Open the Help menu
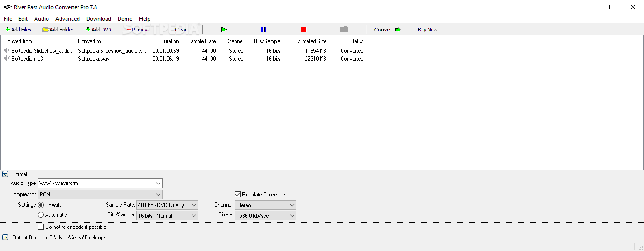Image resolution: width=644 pixels, height=251 pixels. click(144, 19)
